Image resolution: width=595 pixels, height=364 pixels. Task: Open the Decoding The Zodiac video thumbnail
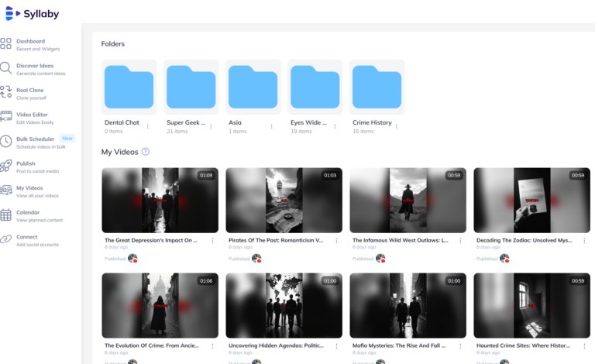pos(531,200)
